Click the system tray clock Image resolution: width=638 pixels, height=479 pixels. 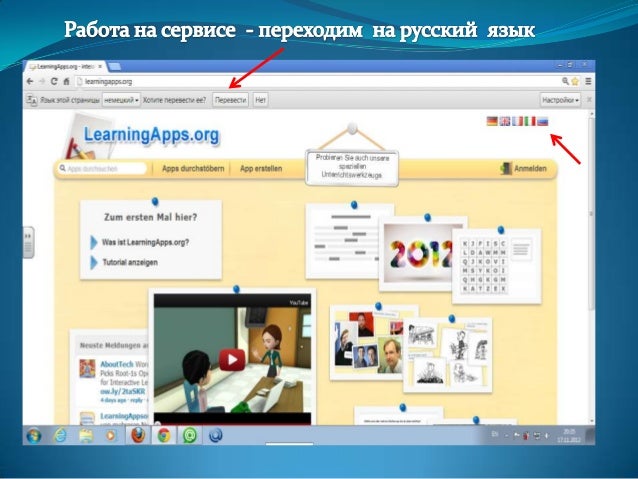coord(568,435)
